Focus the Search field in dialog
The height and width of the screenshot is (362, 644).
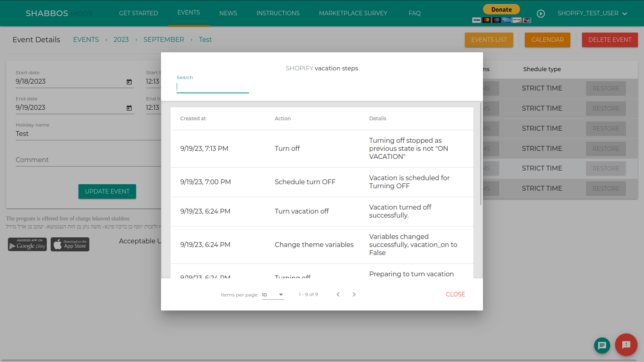click(x=213, y=87)
